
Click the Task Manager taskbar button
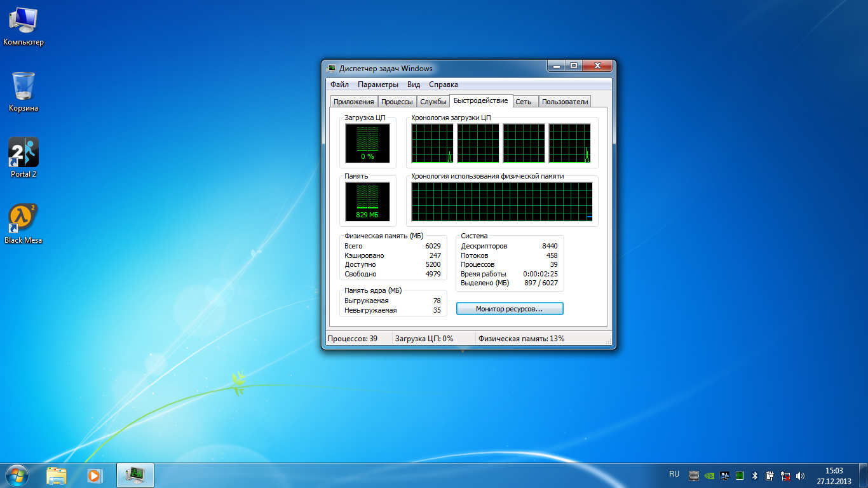[x=135, y=475]
